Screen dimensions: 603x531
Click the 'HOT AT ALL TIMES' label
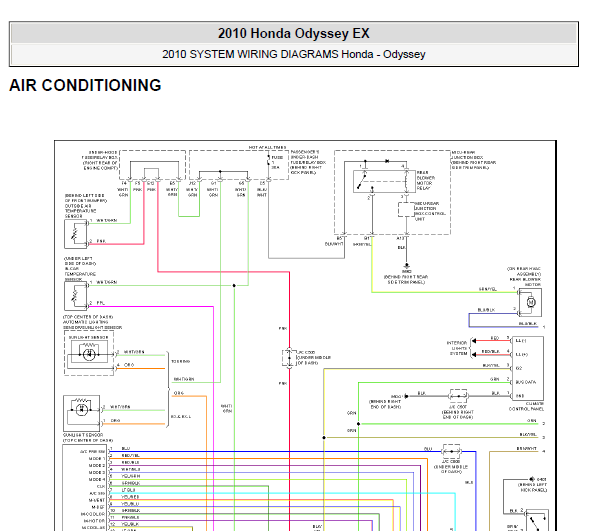(x=267, y=147)
